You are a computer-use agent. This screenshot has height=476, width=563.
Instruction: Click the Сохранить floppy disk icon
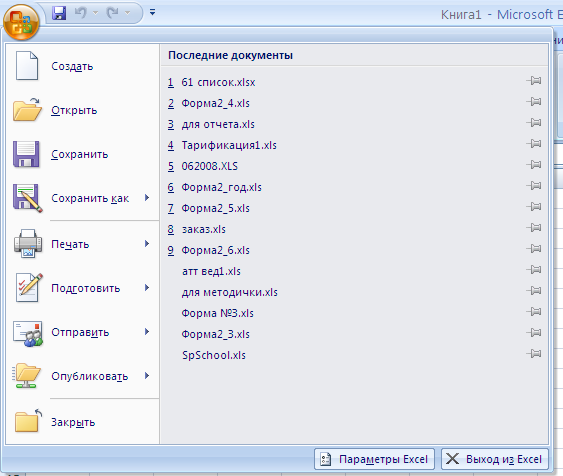click(x=26, y=154)
